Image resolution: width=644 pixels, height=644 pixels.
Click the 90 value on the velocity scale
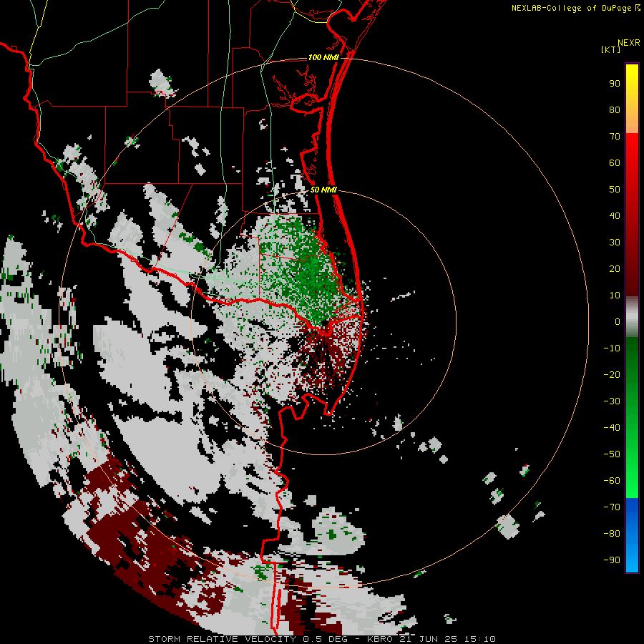point(615,84)
